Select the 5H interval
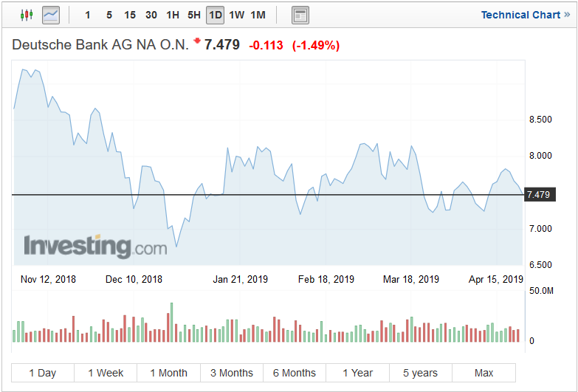 193,15
